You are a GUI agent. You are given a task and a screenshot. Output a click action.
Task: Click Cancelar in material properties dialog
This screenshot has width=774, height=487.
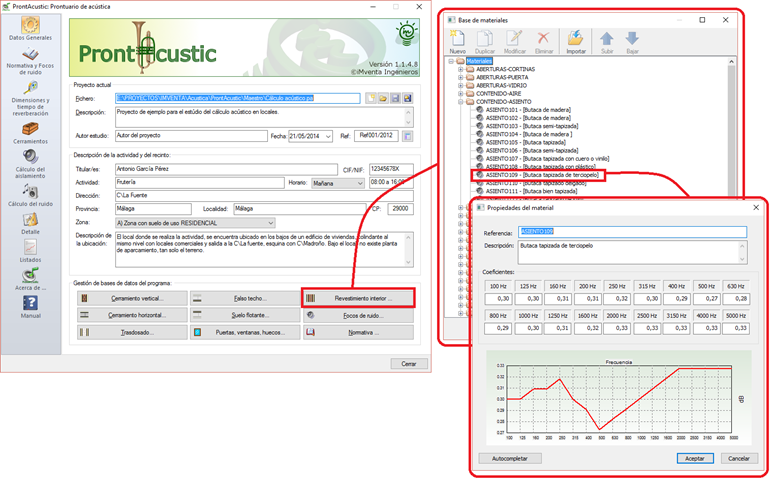point(738,458)
